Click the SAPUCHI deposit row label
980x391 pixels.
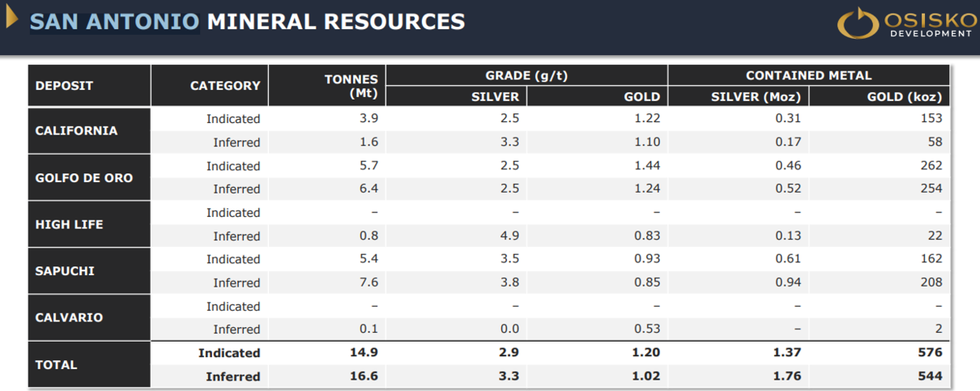65,271
